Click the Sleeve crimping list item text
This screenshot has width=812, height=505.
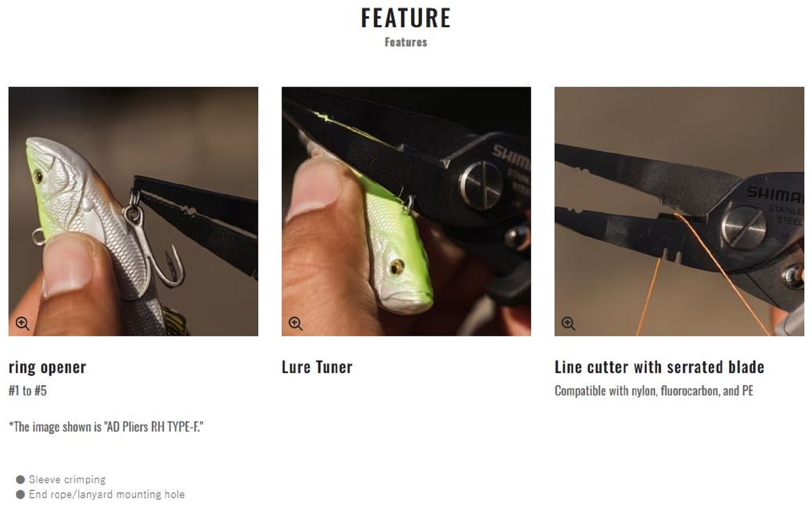(67, 480)
